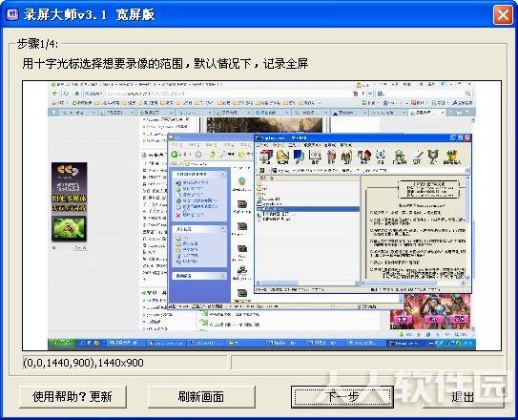Viewport: 518px width, 420px height.
Task: Click WinRAR's yellow Extract To folder icon in preview
Action: 282,157
